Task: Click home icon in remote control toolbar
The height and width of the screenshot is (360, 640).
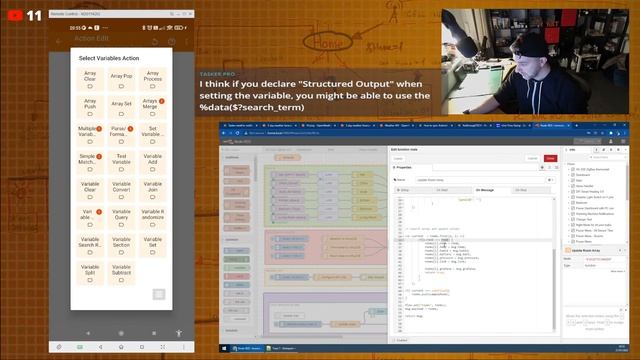Action: click(x=121, y=347)
